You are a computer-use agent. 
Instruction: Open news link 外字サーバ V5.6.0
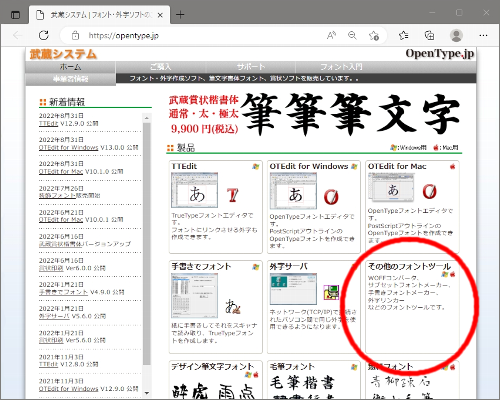tap(54, 316)
